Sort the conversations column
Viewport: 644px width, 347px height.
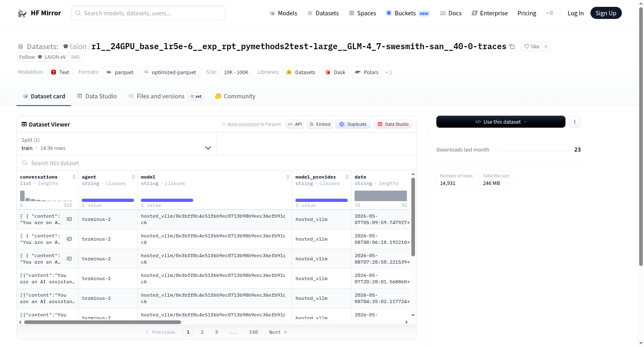[74, 177]
